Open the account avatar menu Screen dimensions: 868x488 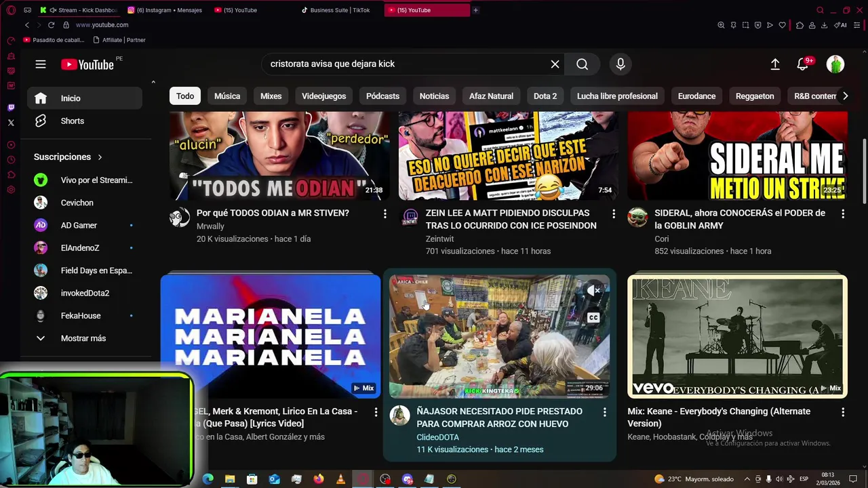835,64
